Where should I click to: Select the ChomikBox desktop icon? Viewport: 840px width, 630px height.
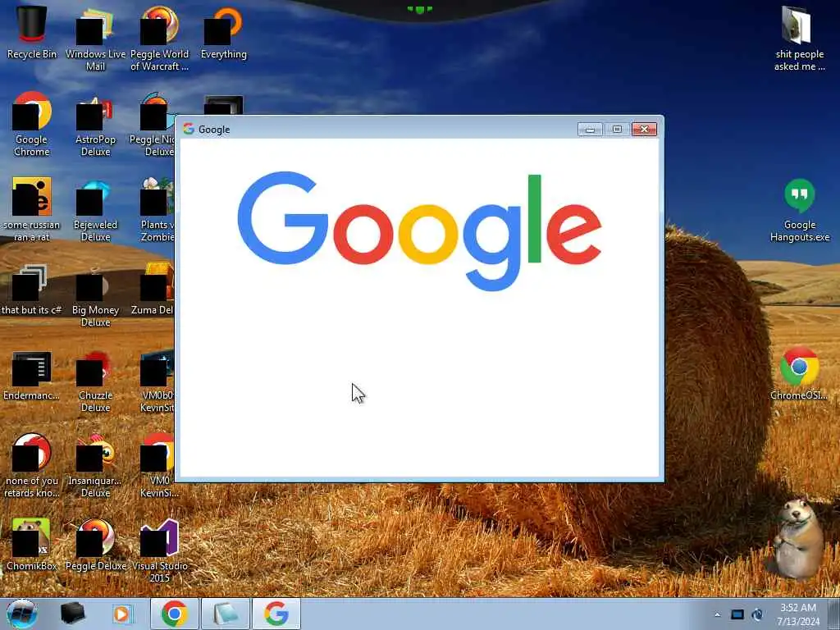coord(32,544)
